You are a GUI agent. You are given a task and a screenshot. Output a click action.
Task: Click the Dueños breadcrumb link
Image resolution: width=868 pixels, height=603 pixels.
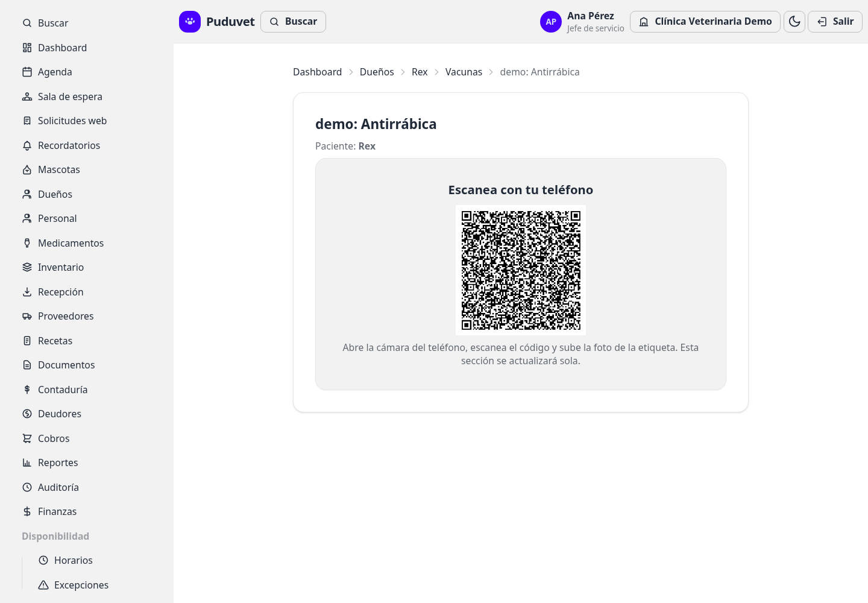[377, 72]
